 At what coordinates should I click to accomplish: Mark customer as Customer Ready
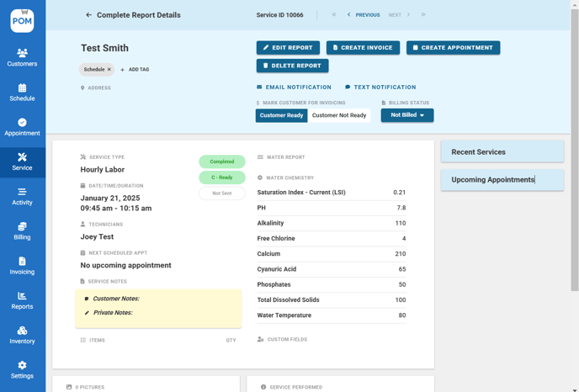(281, 115)
